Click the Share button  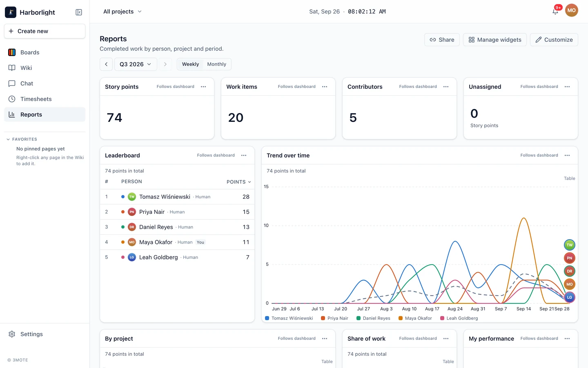coord(442,40)
